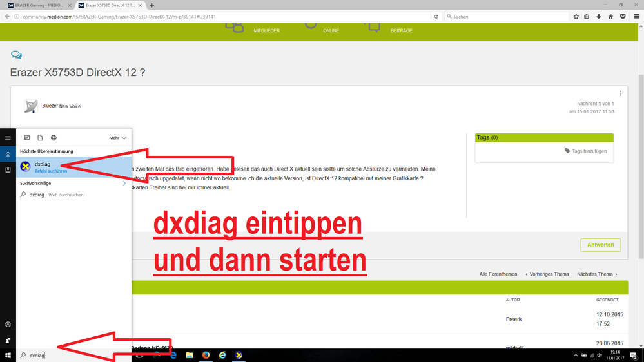Open File Explorer from the taskbar
This screenshot has width=644, height=362.
pos(190,356)
